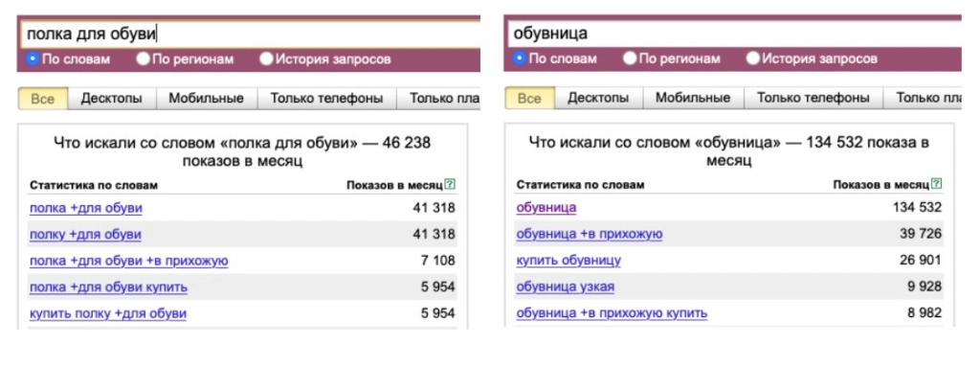Open 'Десктопы' tab in left panel
This screenshot has width=980, height=368.
click(x=112, y=99)
